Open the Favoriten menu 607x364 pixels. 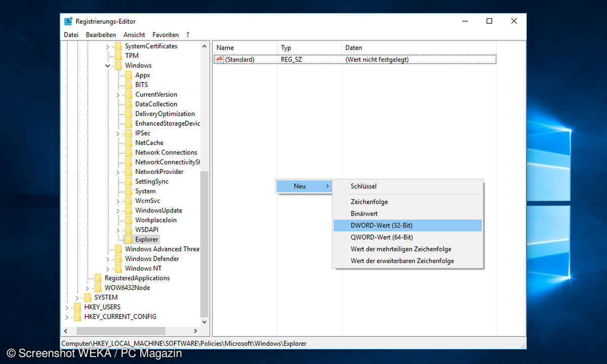[x=165, y=35]
